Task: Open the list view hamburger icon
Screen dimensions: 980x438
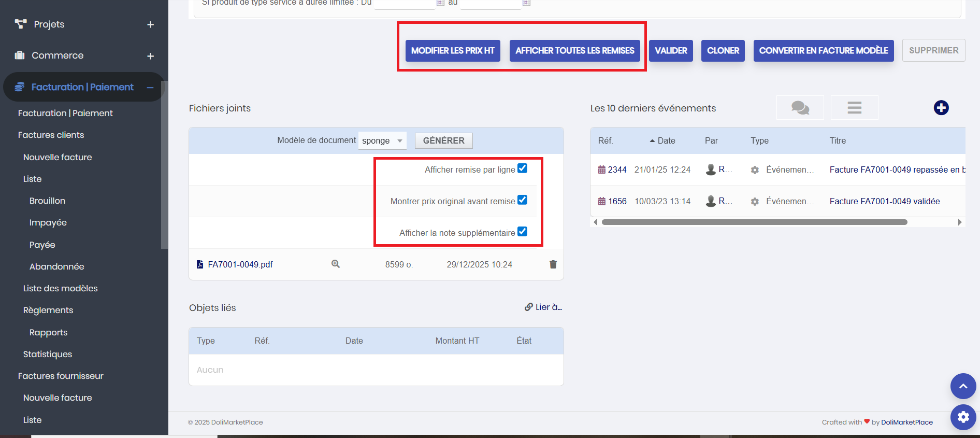Action: (855, 108)
